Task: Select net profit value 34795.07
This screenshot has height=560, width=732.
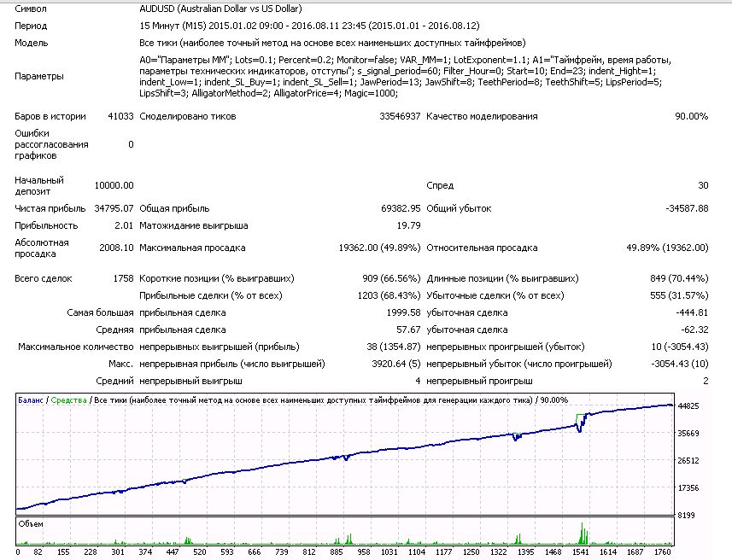Action: (x=114, y=208)
